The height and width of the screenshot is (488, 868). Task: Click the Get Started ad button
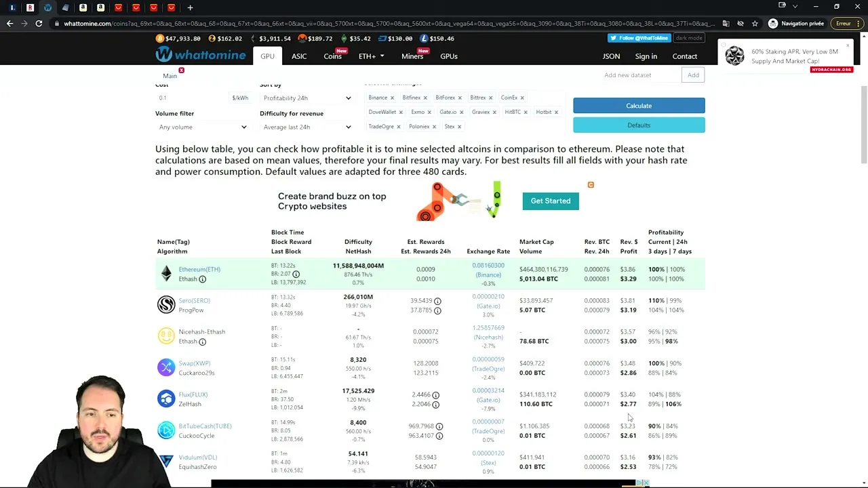point(551,201)
